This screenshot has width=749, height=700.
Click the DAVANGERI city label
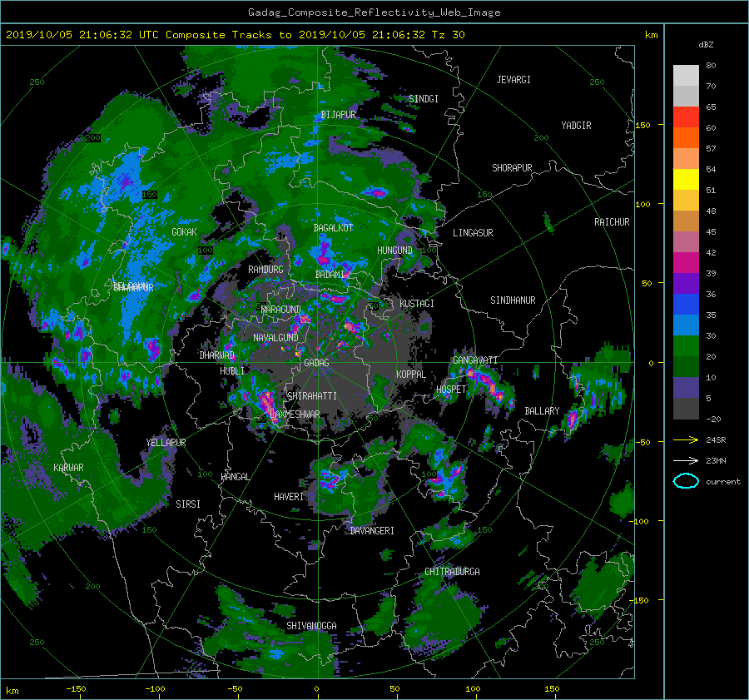coord(372,531)
